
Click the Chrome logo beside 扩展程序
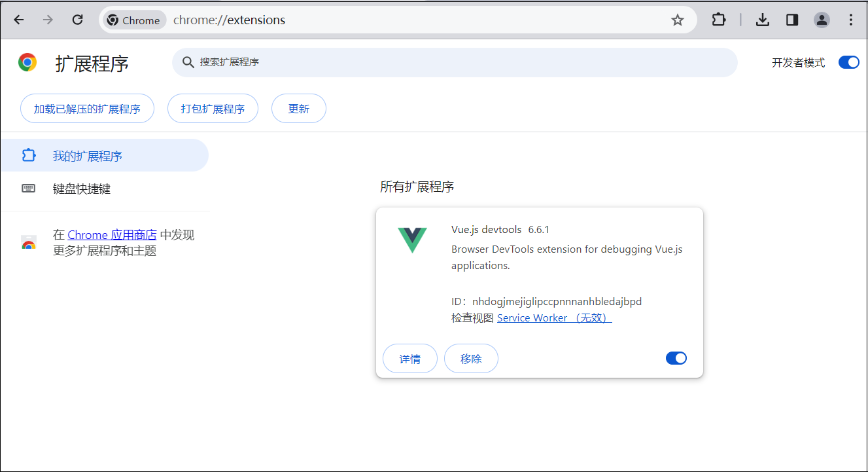[x=27, y=63]
